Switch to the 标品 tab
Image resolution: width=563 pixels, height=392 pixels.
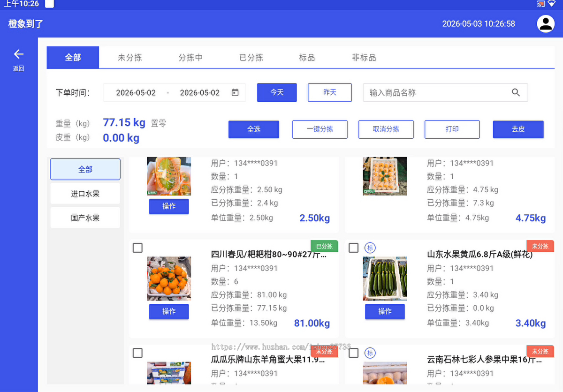307,58
